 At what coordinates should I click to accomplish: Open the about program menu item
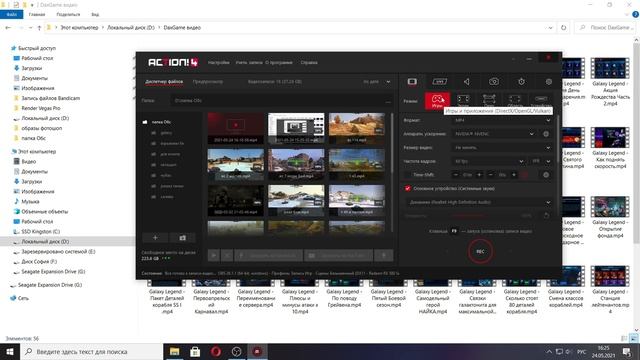point(279,62)
